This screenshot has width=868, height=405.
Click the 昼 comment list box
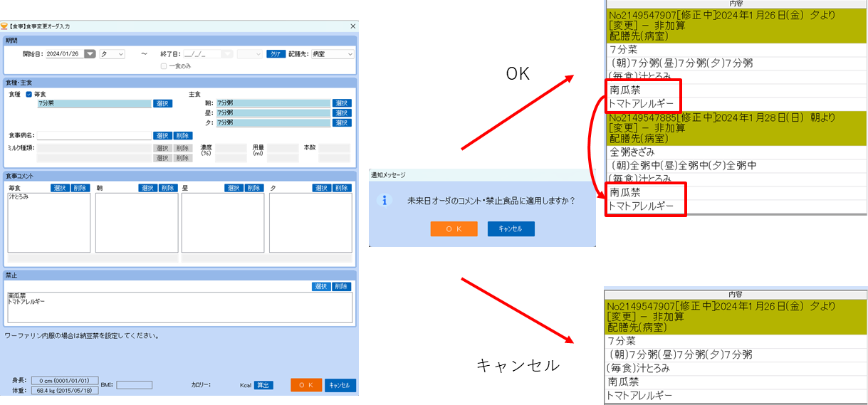click(x=223, y=223)
